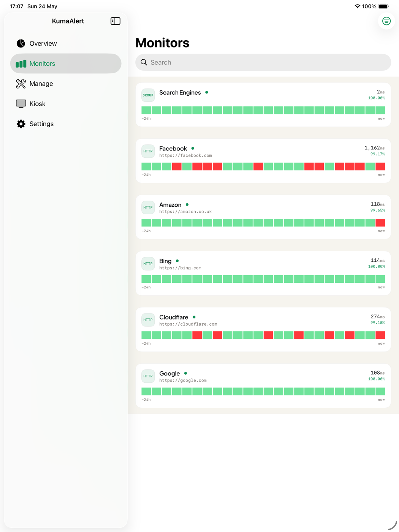Click the https://google.com URL text
Viewport: 399px width, 532px height.
(x=183, y=380)
